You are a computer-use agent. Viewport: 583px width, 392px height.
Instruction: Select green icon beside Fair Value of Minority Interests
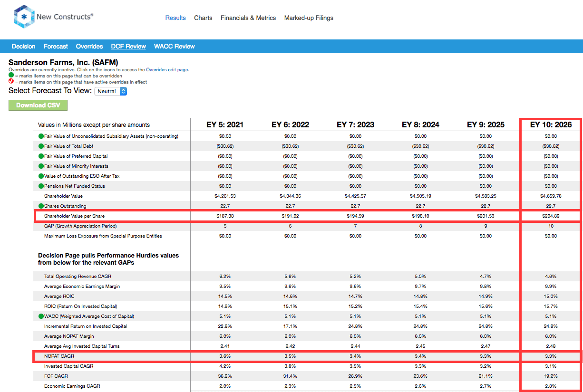(x=41, y=166)
